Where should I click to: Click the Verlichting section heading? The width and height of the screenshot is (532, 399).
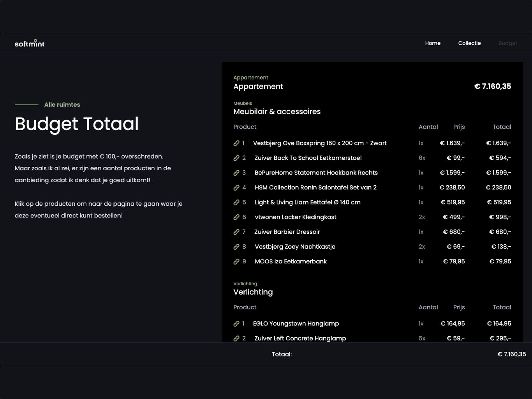253,292
